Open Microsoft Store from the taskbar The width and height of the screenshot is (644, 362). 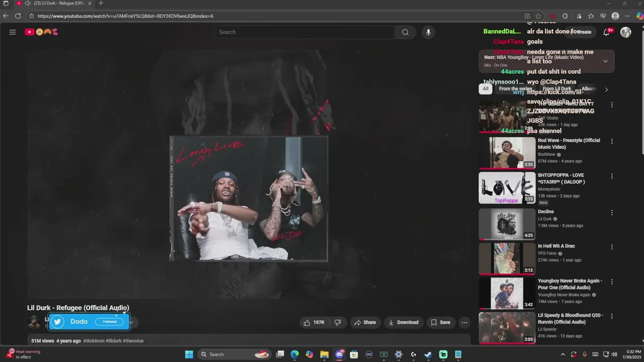click(x=354, y=354)
